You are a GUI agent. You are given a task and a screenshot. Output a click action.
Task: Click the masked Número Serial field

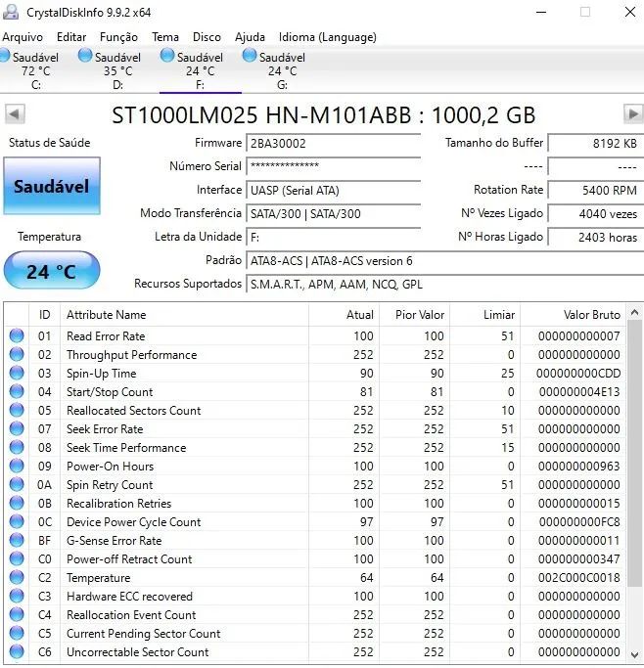(334, 166)
